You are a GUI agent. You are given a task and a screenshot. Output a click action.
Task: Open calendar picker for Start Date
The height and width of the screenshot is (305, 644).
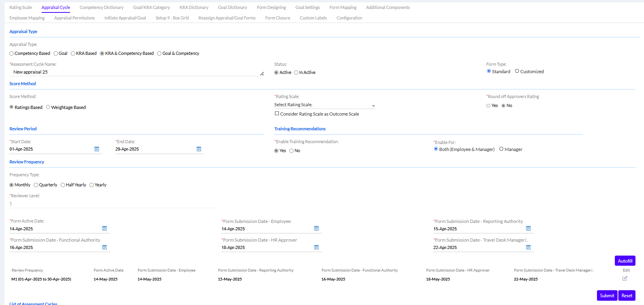click(97, 149)
